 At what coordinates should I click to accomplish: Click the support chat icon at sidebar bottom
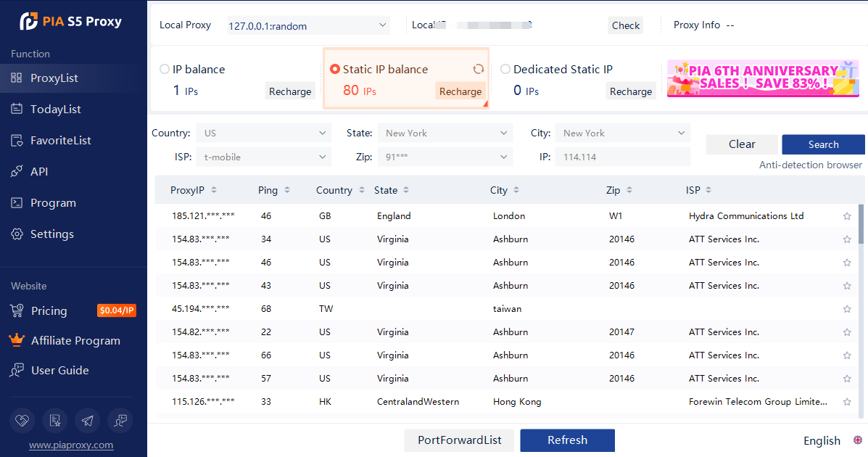[x=120, y=421]
